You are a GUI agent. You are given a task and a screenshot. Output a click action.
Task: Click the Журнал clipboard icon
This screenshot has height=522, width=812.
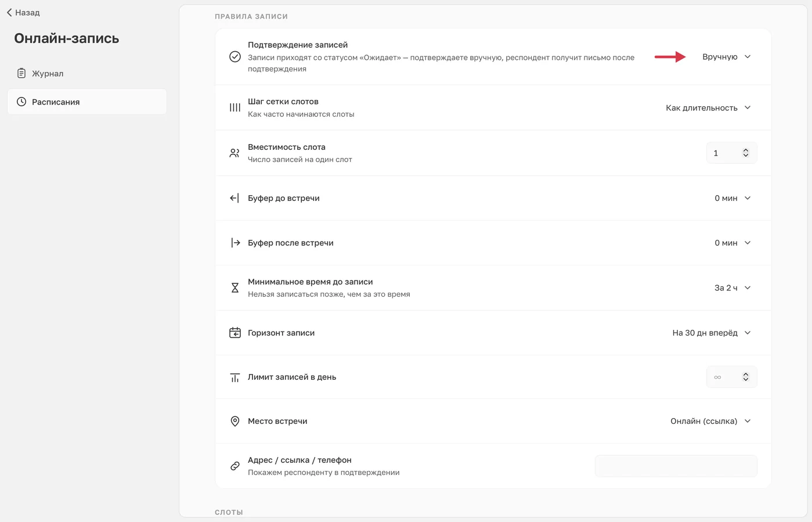coord(21,73)
